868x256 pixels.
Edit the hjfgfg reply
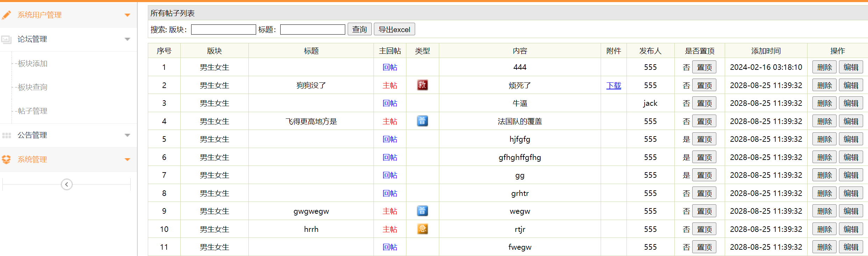(x=851, y=139)
